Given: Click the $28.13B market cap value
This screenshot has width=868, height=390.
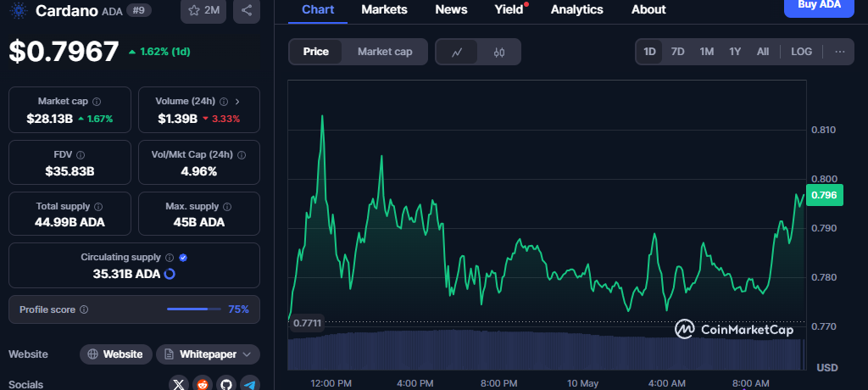Looking at the screenshot, I should point(50,118).
